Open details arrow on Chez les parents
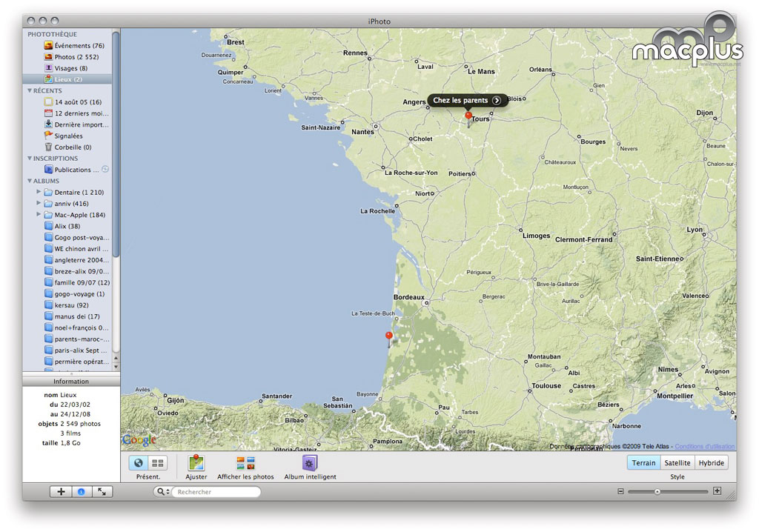 coord(497,100)
